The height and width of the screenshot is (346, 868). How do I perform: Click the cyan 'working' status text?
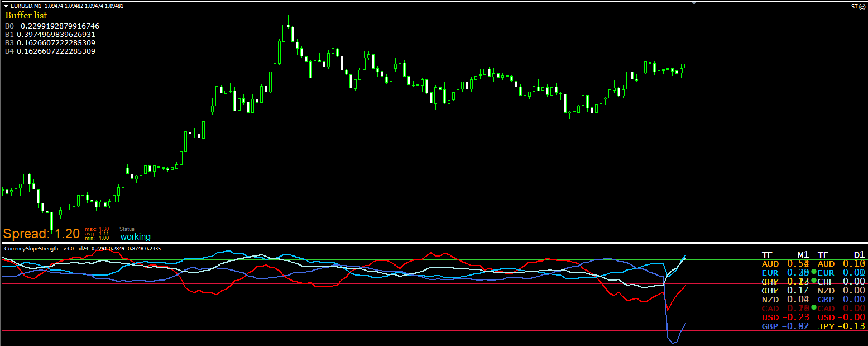tap(136, 237)
